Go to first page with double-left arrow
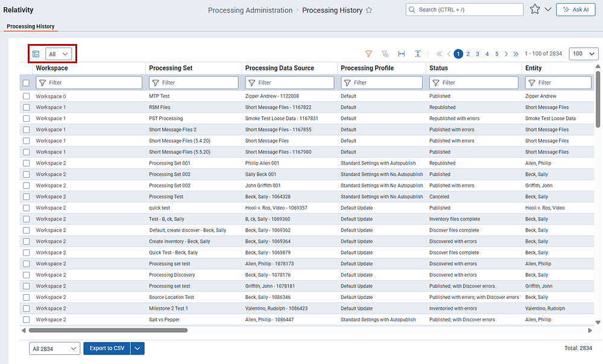603x364 pixels. 439,54
